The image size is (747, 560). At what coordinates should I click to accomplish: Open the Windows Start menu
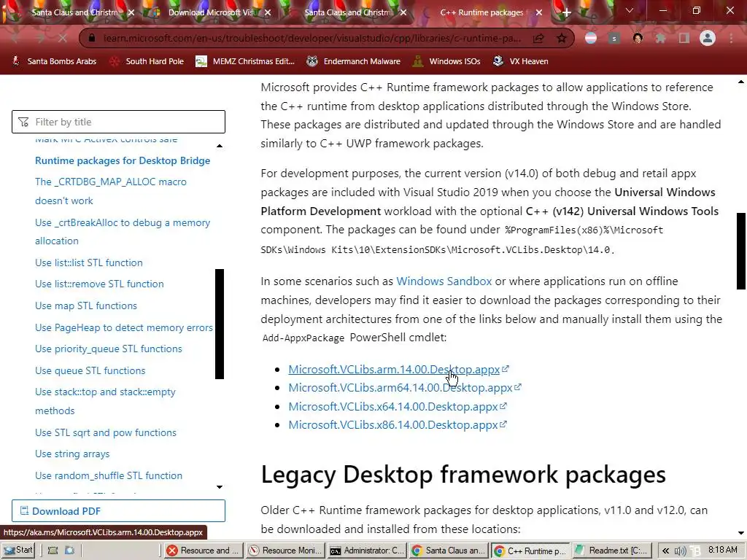(18, 550)
